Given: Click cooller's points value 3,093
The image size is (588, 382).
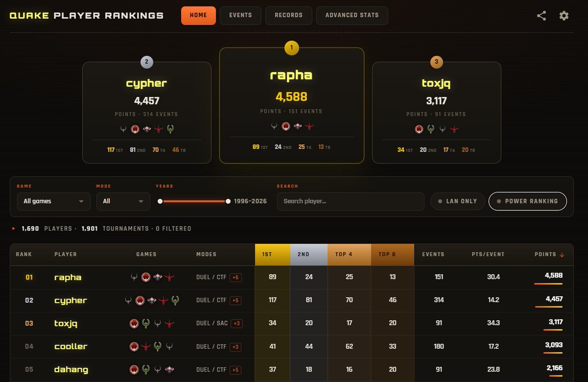Looking at the screenshot, I should (x=554, y=345).
